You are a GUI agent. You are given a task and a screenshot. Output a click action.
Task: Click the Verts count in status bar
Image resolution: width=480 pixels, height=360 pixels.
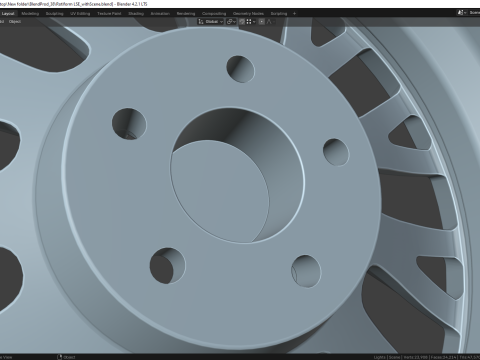416,357
